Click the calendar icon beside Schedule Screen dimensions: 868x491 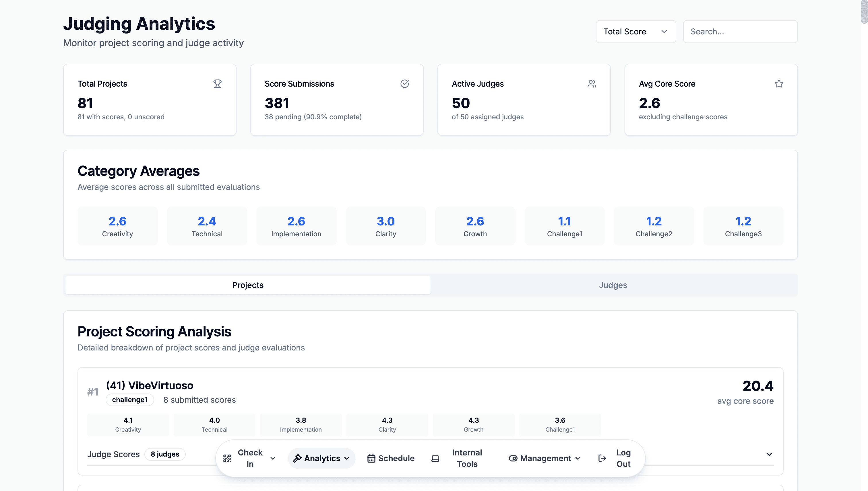(x=371, y=458)
